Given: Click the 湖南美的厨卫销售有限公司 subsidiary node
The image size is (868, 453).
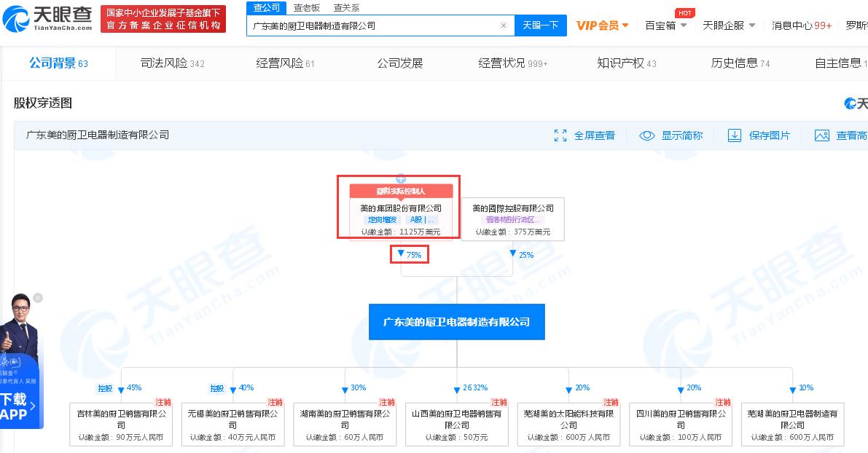Looking at the screenshot, I should pos(345,425).
